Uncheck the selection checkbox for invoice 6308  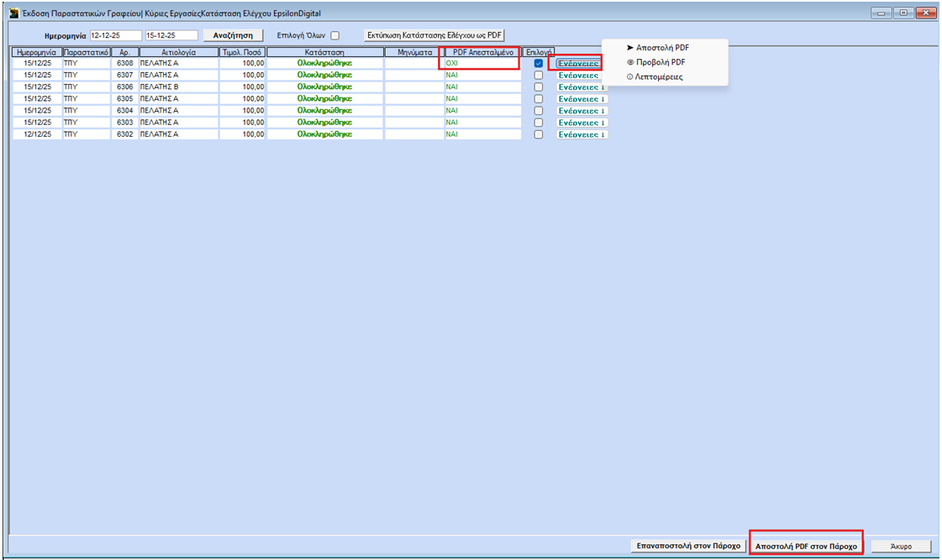[539, 64]
